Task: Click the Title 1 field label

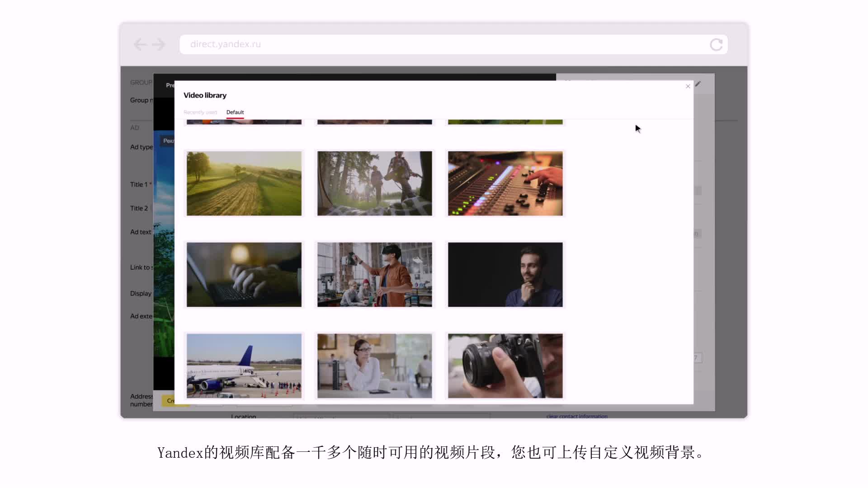Action: [x=139, y=184]
